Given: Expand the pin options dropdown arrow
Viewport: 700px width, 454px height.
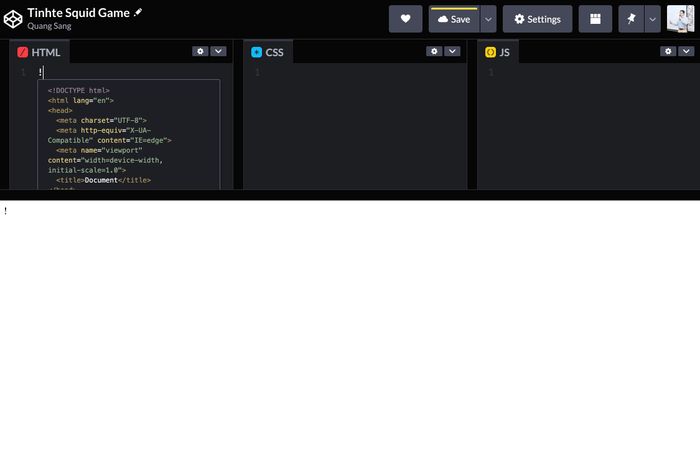Looking at the screenshot, I should click(x=652, y=19).
